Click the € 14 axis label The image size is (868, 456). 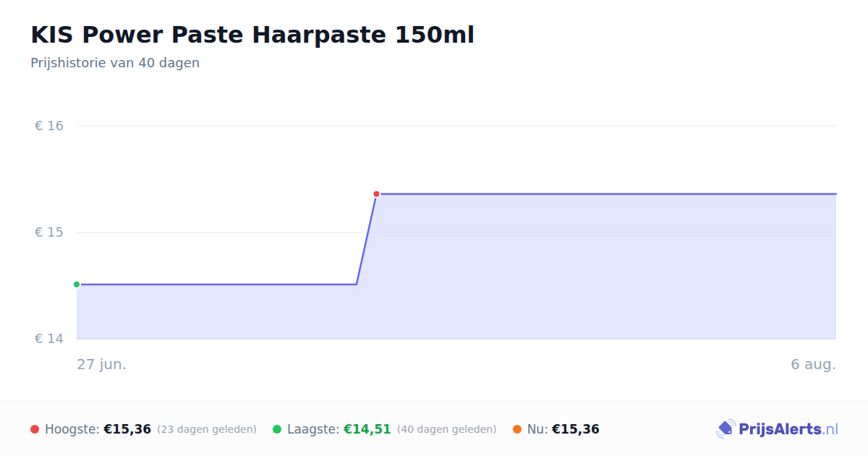coord(49,339)
